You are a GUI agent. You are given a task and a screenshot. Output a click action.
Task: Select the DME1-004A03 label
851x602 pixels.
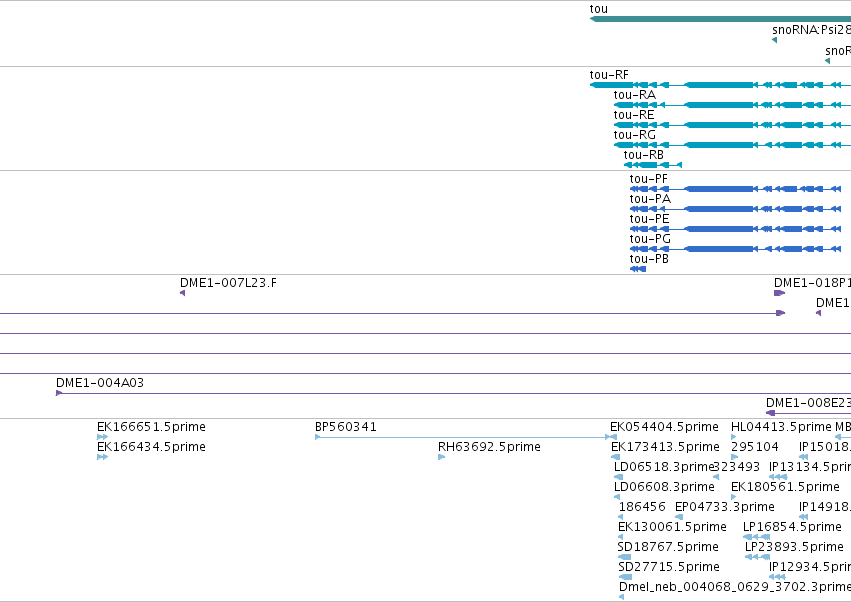100,383
